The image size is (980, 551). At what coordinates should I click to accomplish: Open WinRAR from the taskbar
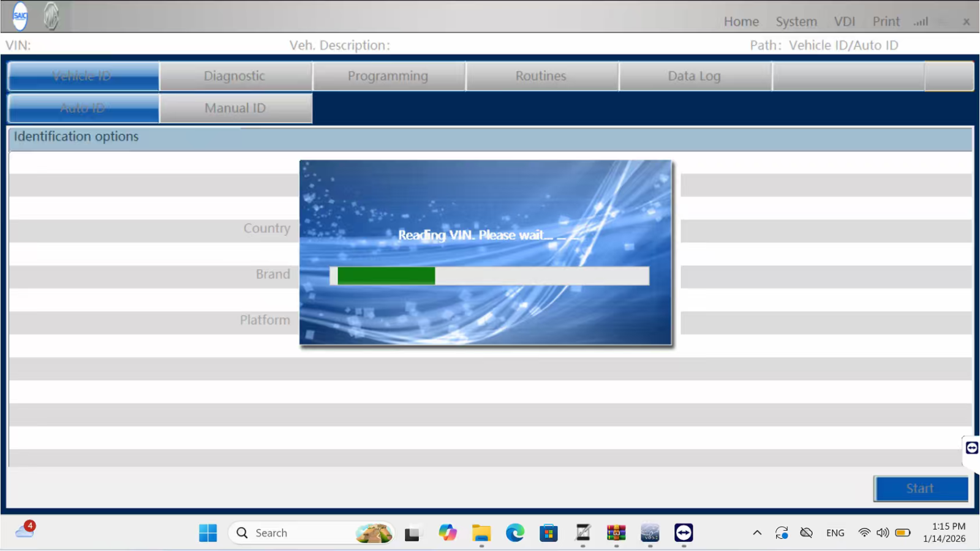(616, 533)
